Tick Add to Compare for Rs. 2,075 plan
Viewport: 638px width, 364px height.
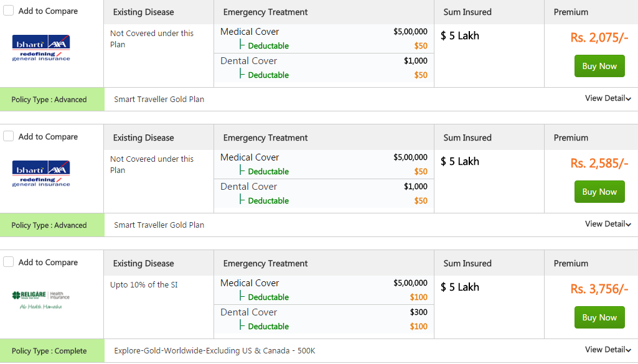tap(9, 11)
